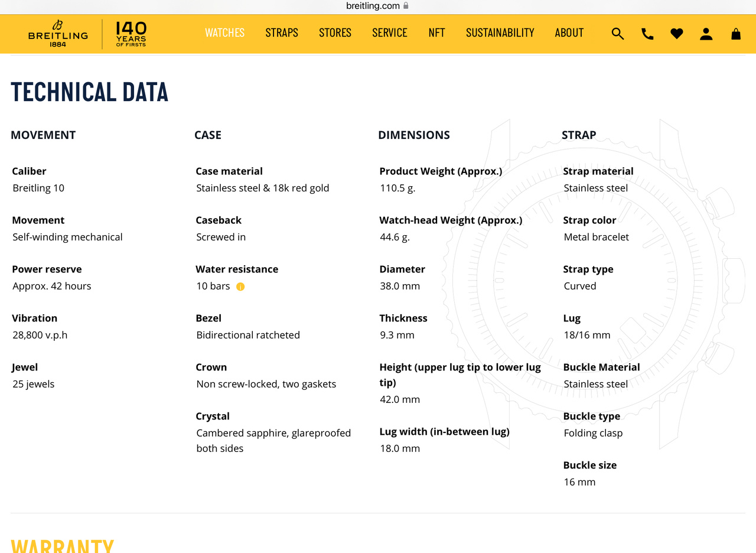Click the Strap section heading
This screenshot has width=756, height=553.
579,135
